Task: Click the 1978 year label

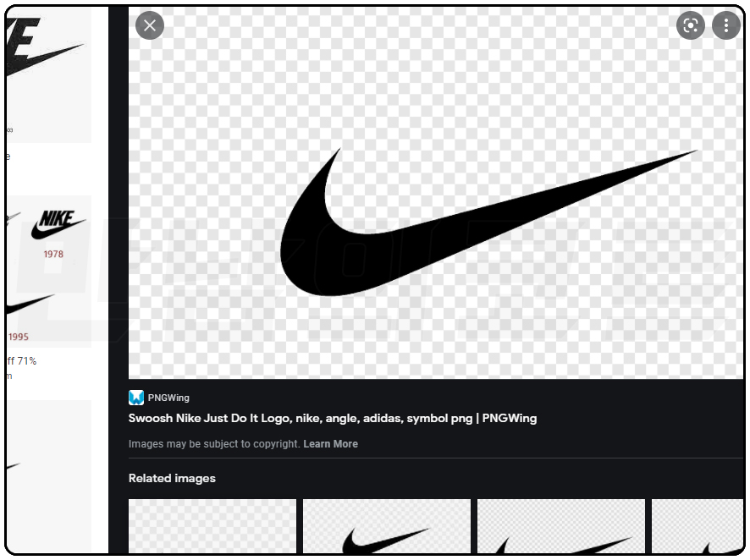Action: coord(53,254)
